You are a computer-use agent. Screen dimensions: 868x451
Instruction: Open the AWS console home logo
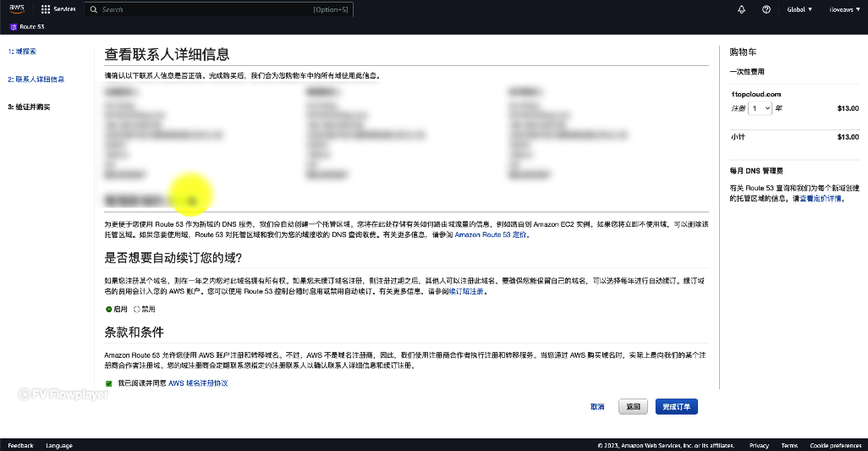(17, 8)
